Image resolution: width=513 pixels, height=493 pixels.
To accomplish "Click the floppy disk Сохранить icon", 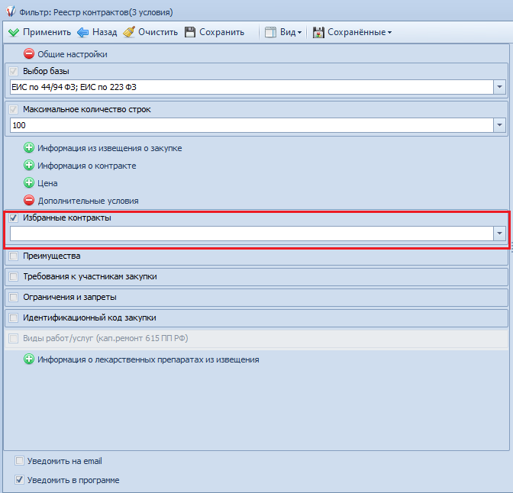I will click(190, 32).
